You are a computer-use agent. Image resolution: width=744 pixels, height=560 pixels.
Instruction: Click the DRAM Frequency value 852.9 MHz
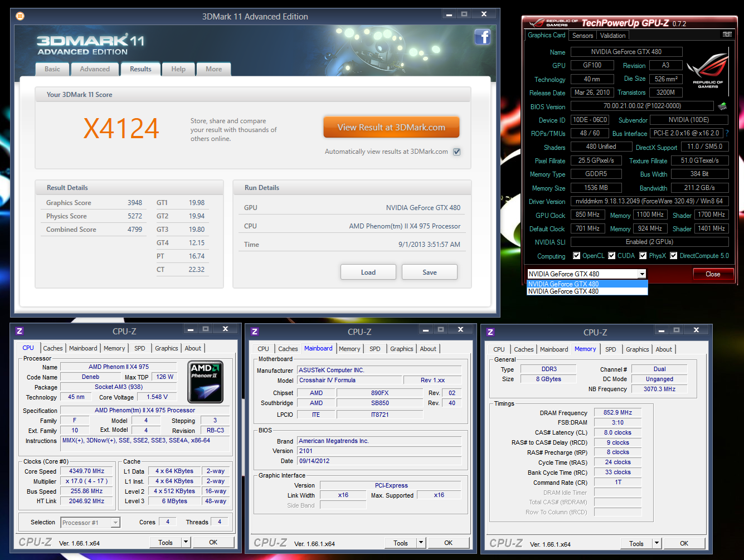tap(617, 413)
